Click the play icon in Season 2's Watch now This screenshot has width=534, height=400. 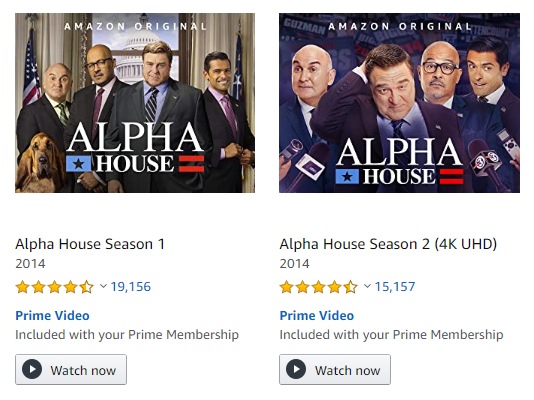point(296,369)
